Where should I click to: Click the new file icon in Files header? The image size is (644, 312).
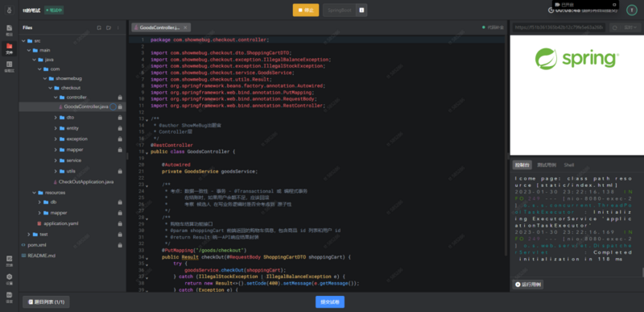(99, 28)
